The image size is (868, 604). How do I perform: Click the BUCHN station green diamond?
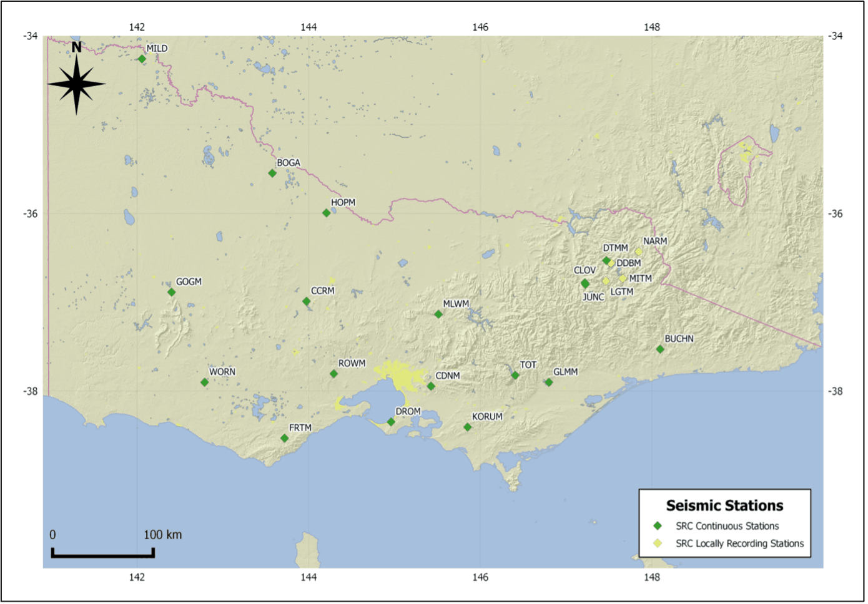point(660,349)
